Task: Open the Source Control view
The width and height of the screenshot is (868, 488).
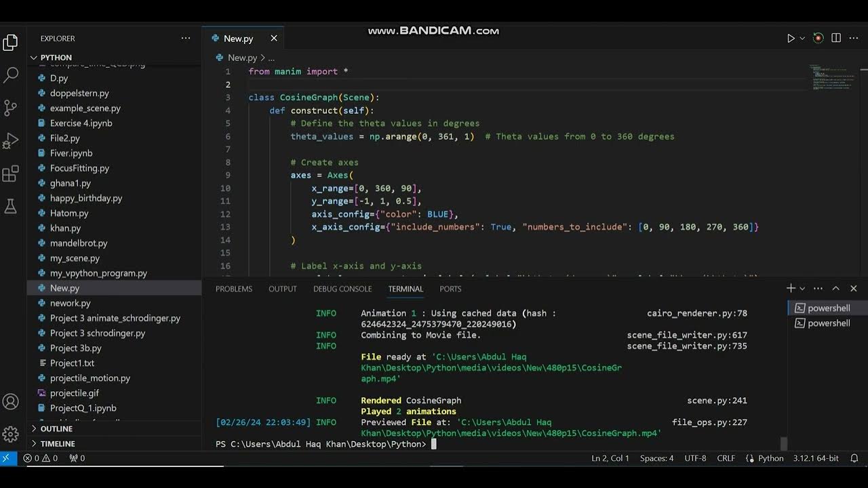Action: pos(10,107)
